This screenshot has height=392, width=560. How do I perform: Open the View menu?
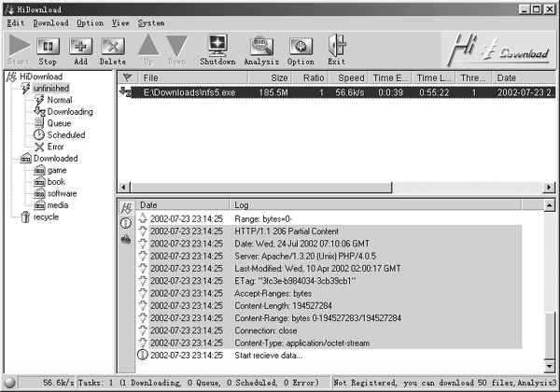120,22
